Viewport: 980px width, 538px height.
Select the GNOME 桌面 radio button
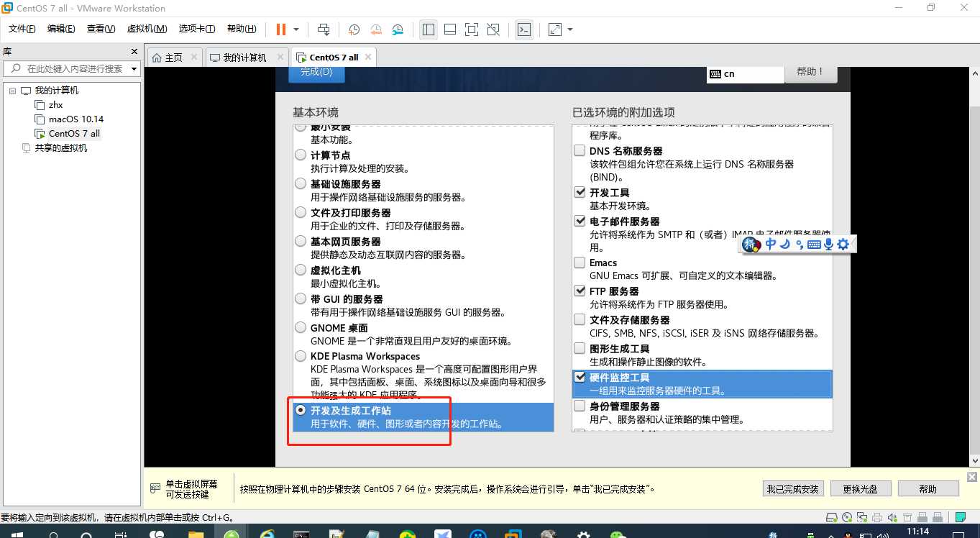(301, 327)
